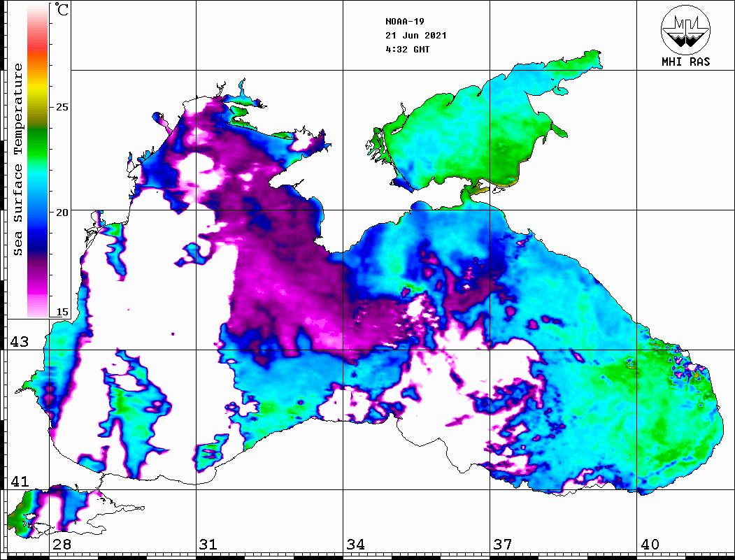The image size is (735, 560).
Task: Click latitude label '41'
Action: click(x=20, y=481)
